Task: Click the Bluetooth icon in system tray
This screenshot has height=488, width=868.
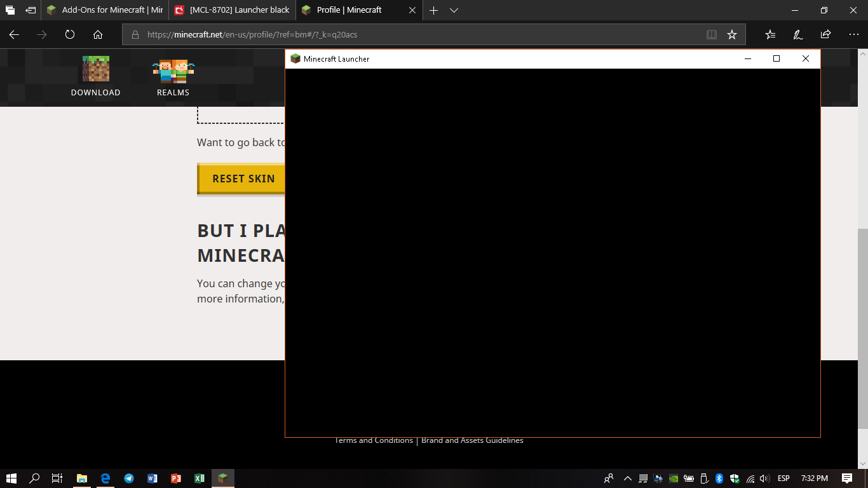Action: (x=719, y=478)
